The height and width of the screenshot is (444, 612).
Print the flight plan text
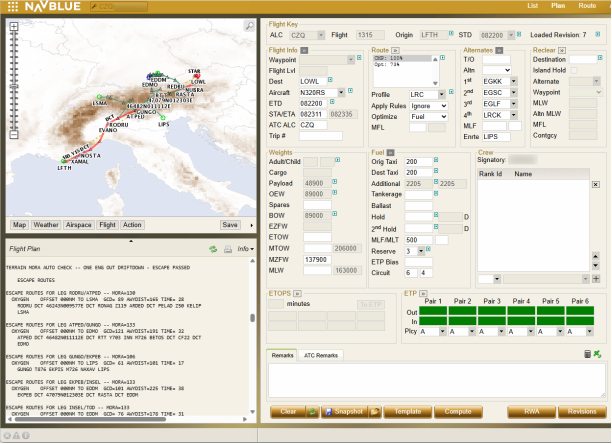(227, 247)
